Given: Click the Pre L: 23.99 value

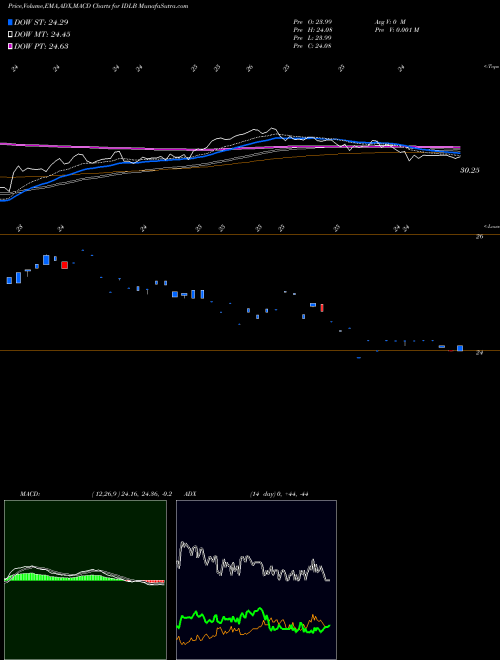Looking at the screenshot, I should [312, 38].
